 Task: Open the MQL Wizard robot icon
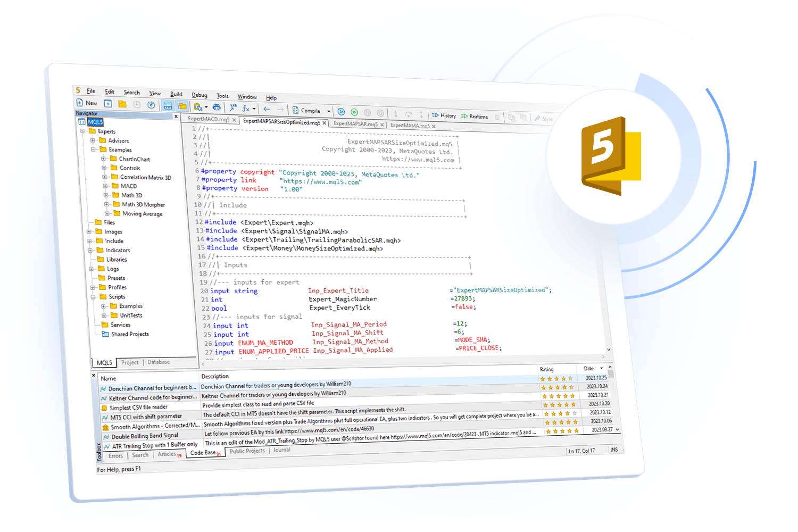pos(217,107)
